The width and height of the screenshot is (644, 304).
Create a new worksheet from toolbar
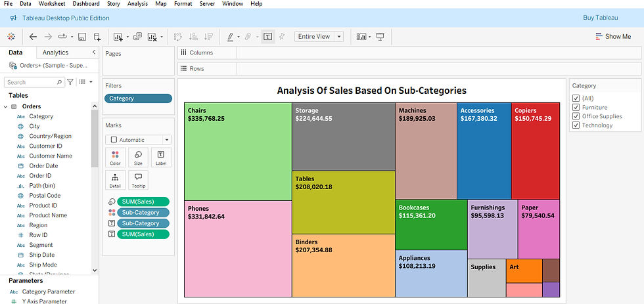click(x=118, y=37)
